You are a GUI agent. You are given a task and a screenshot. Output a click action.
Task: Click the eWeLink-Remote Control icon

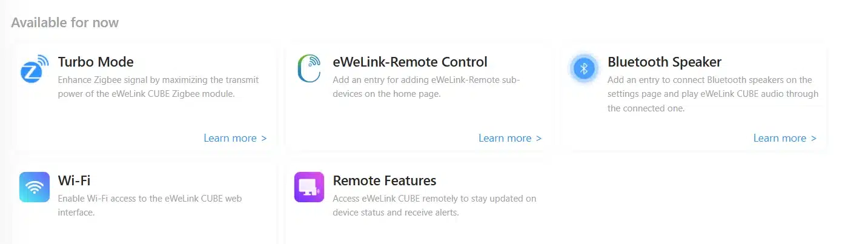(309, 68)
